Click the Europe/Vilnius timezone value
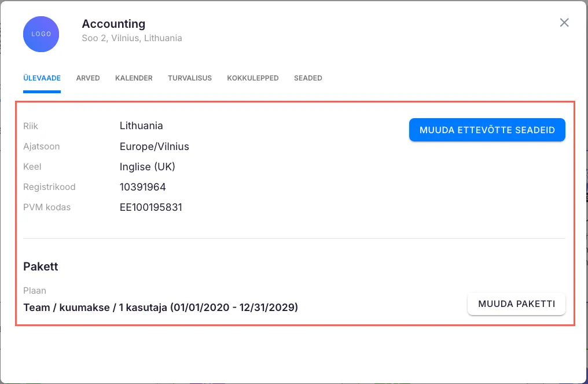 155,147
